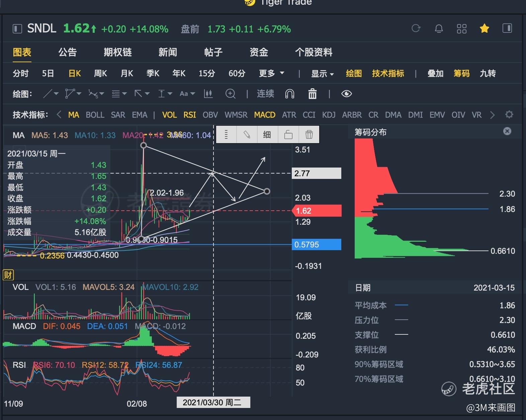
Task: Open the 公告 tab
Action: click(x=68, y=52)
